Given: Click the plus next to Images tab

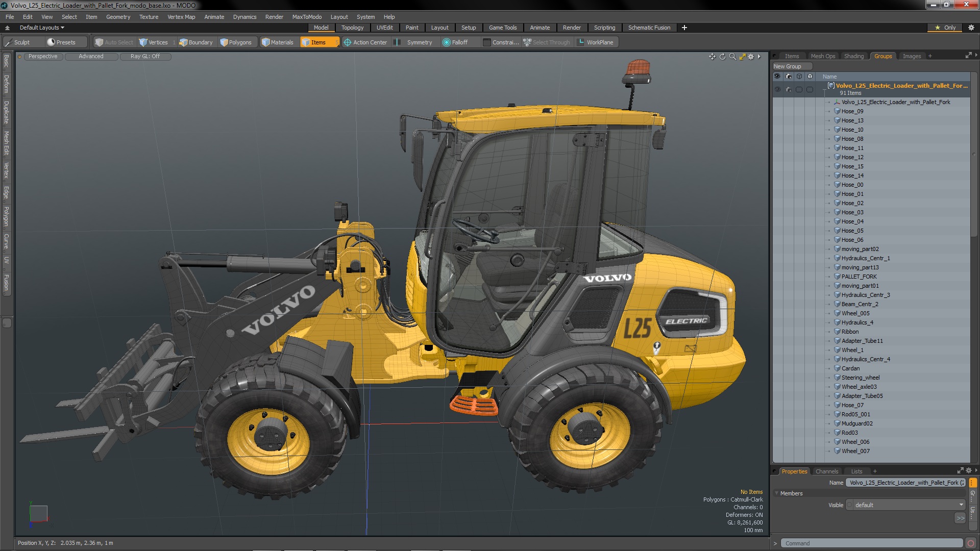Looking at the screenshot, I should pyautogui.click(x=930, y=56).
